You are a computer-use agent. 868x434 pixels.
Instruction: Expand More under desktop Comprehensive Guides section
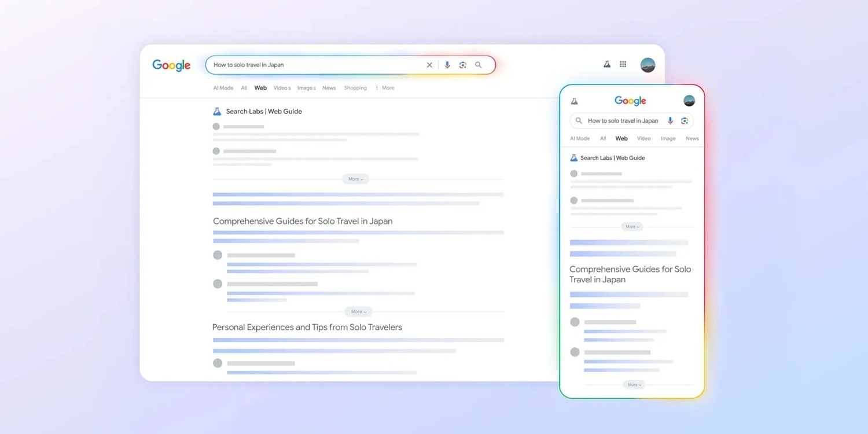coord(358,311)
